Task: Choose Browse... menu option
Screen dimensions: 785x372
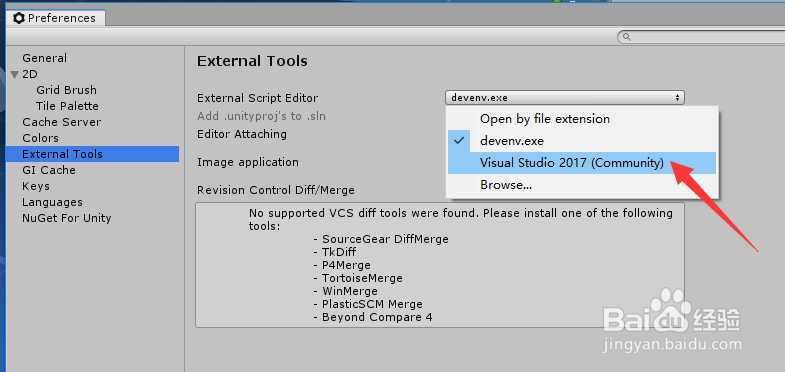Action: click(x=582, y=185)
